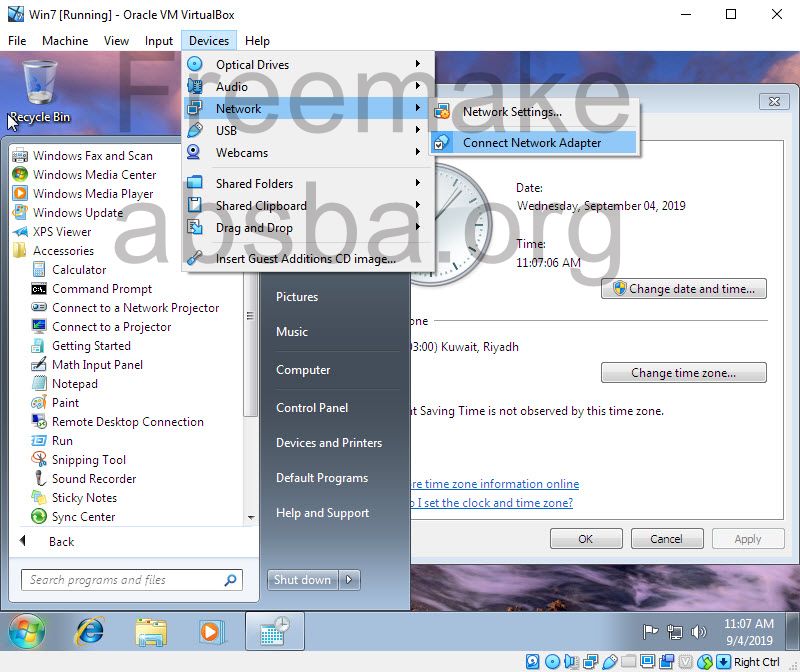Open Calculator from Accessories list
This screenshot has height=672, width=800.
[79, 269]
